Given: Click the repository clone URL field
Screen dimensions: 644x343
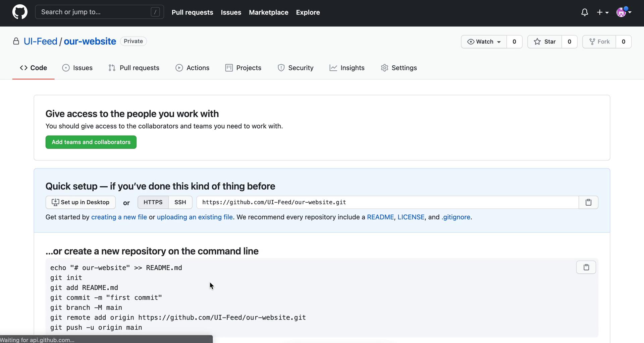Looking at the screenshot, I should pos(387,202).
